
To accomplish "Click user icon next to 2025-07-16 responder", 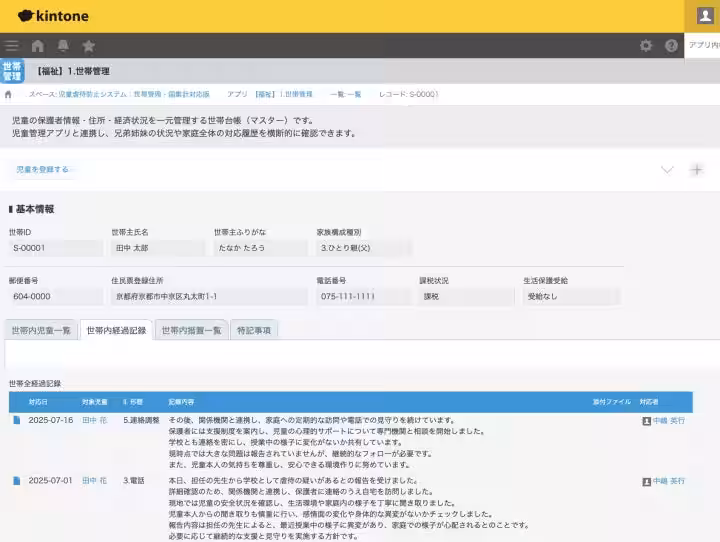I will [647, 421].
